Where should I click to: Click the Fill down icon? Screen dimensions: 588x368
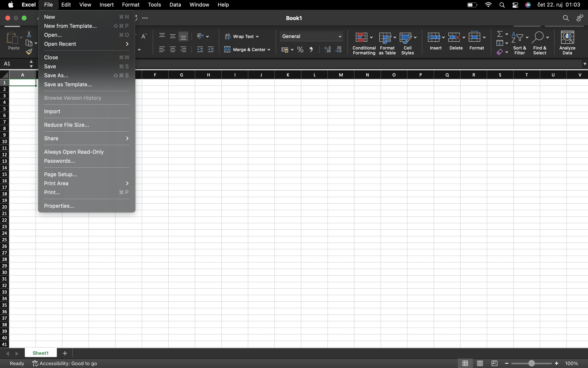click(500, 43)
